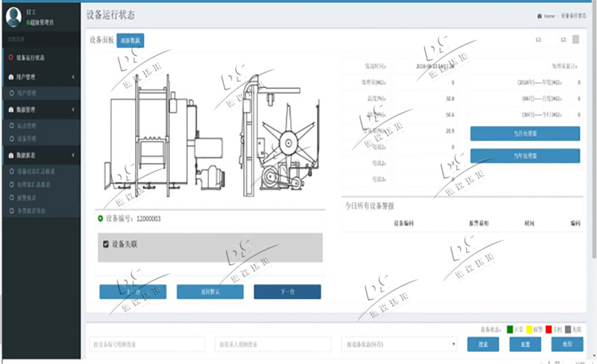The width and height of the screenshot is (597, 364).
Task: Collapse the 用户管理 menu chevron
Action: coord(72,77)
